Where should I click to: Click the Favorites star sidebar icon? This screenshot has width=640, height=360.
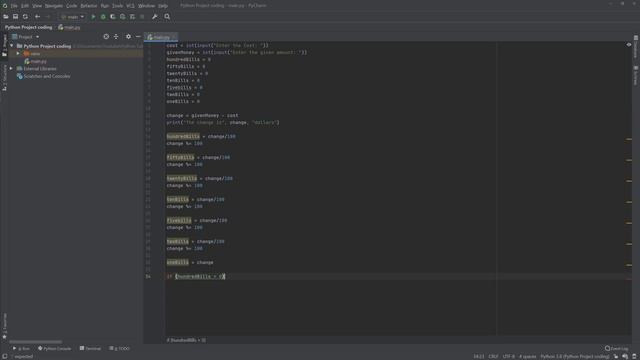[x=4, y=336]
